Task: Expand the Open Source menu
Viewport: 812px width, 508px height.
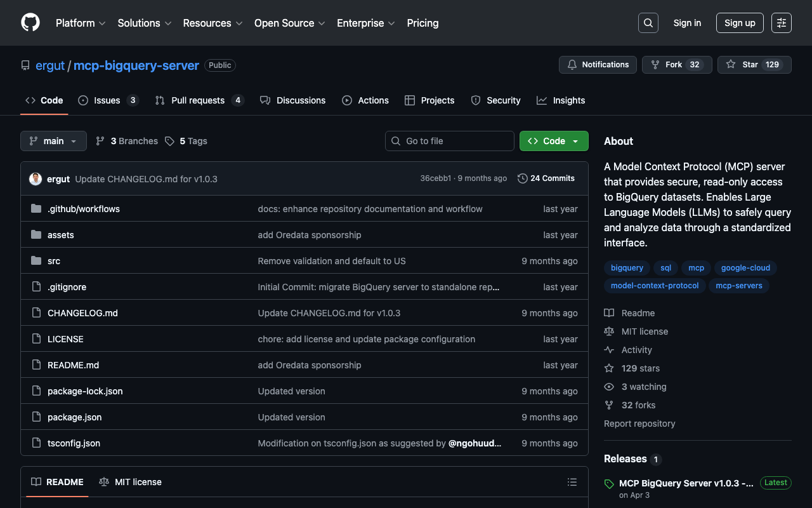Action: tap(289, 23)
